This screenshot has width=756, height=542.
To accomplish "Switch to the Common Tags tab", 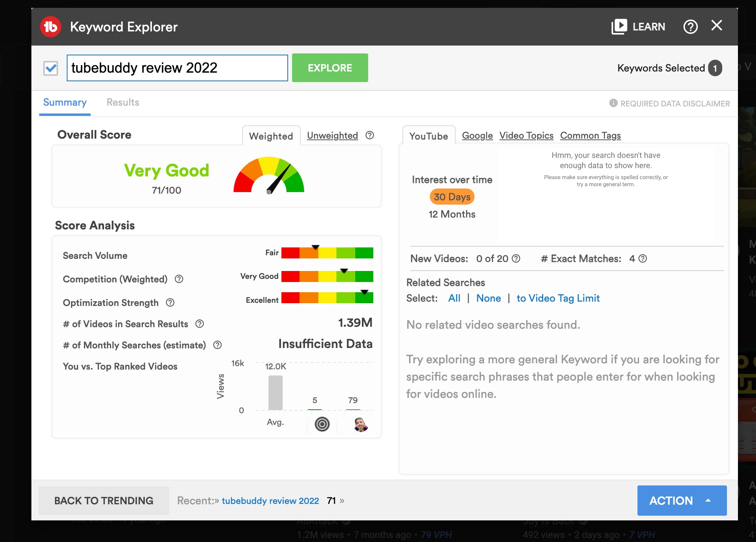I will (590, 135).
